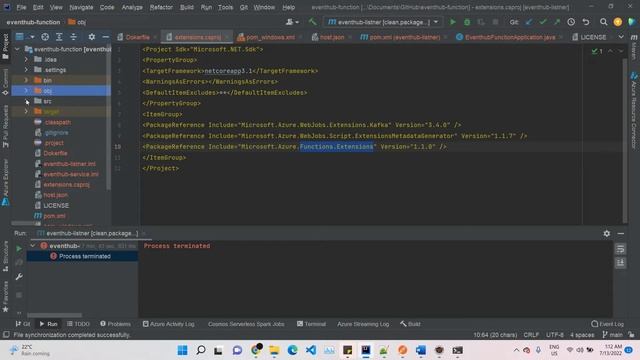Collapse the eventhub-function project root
This screenshot has height=360, width=640.
[x=17, y=49]
